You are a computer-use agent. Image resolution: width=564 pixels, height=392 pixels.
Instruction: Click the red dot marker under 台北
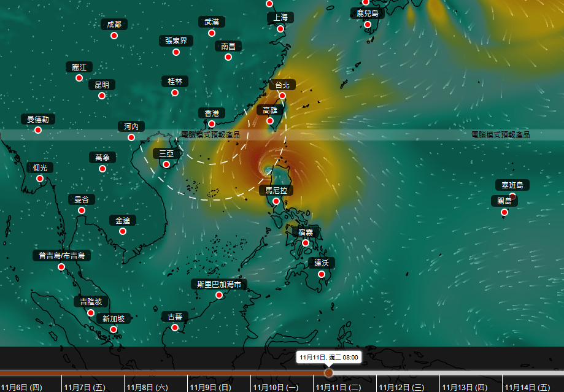(282, 96)
